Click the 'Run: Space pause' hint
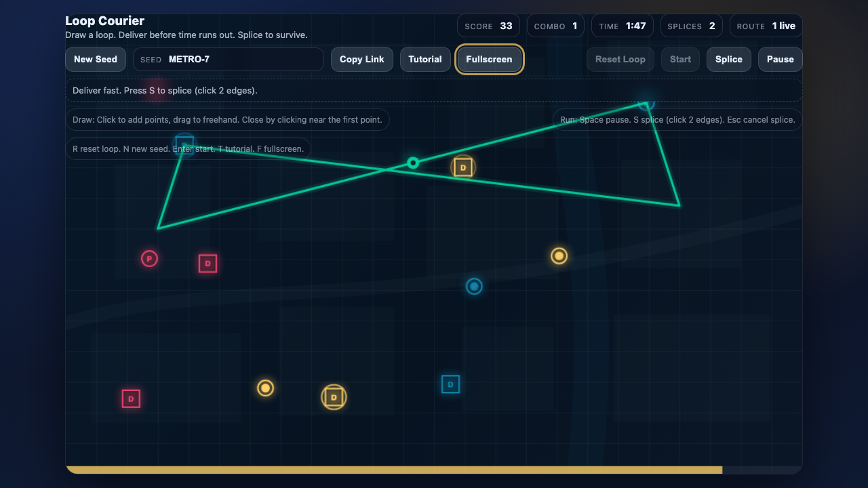The width and height of the screenshot is (868, 488). click(677, 120)
